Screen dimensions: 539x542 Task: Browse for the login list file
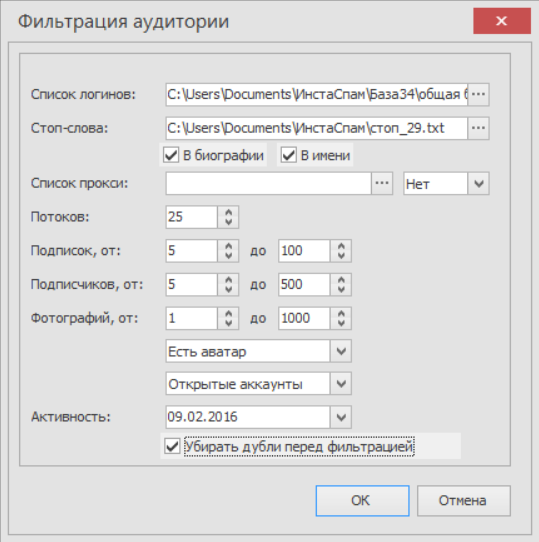click(478, 94)
